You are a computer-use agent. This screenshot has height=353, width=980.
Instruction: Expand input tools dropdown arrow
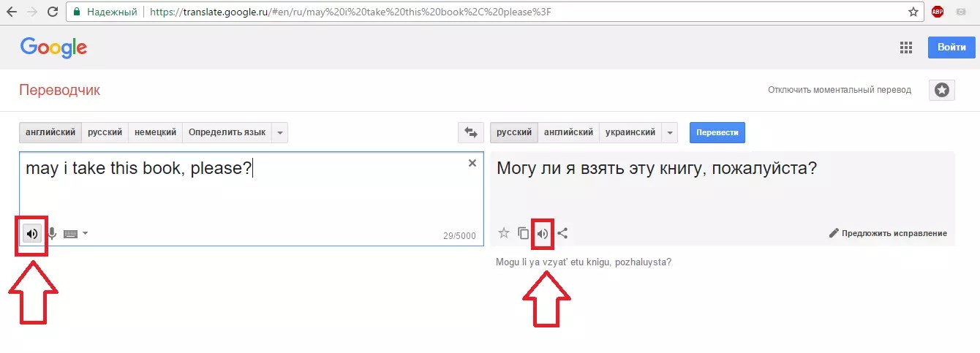click(86, 234)
